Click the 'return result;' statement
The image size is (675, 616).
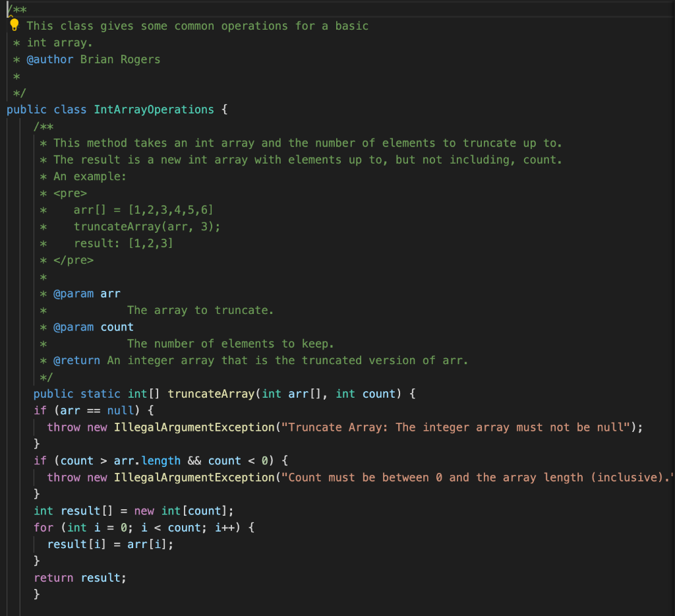[x=80, y=578]
